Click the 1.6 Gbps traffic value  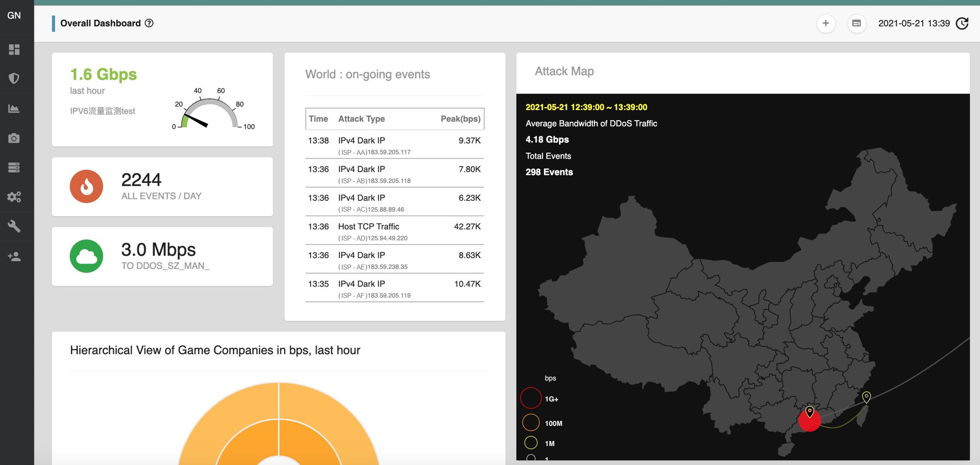click(103, 74)
